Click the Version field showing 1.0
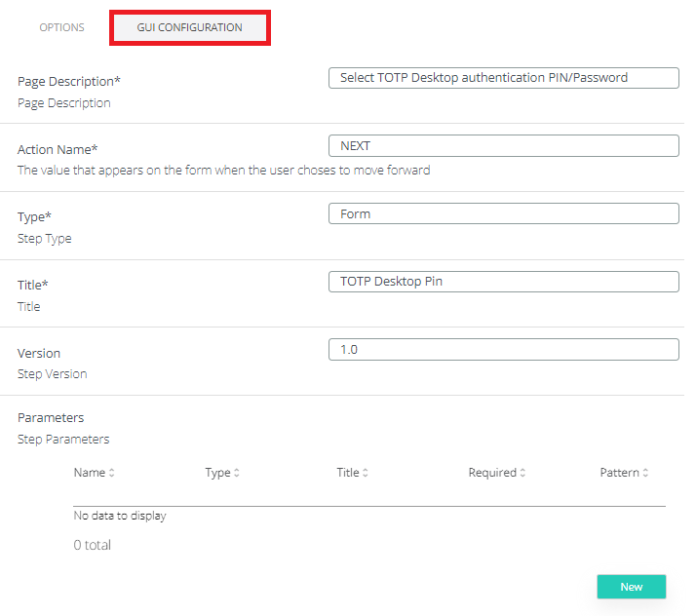This screenshot has height=616, width=696. (x=503, y=349)
